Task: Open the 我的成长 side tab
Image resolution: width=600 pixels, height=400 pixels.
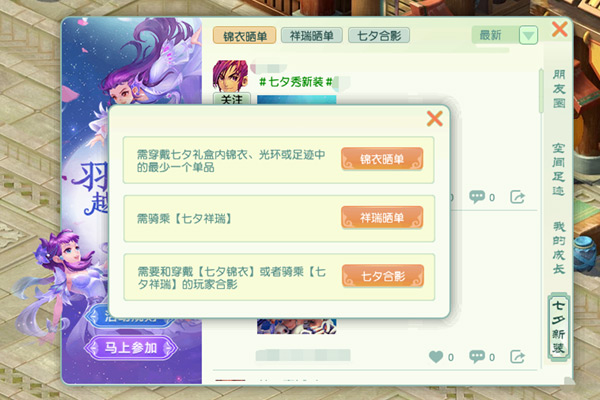Action: [559, 248]
